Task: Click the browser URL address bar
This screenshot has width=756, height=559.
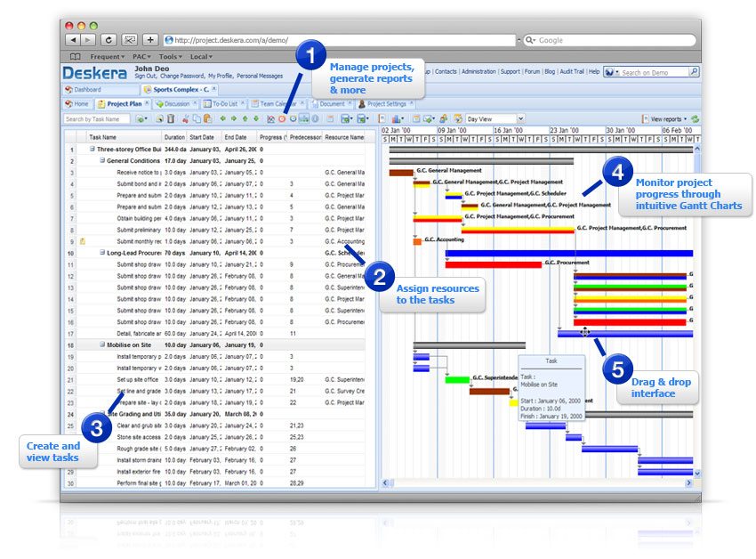Action: [x=340, y=40]
